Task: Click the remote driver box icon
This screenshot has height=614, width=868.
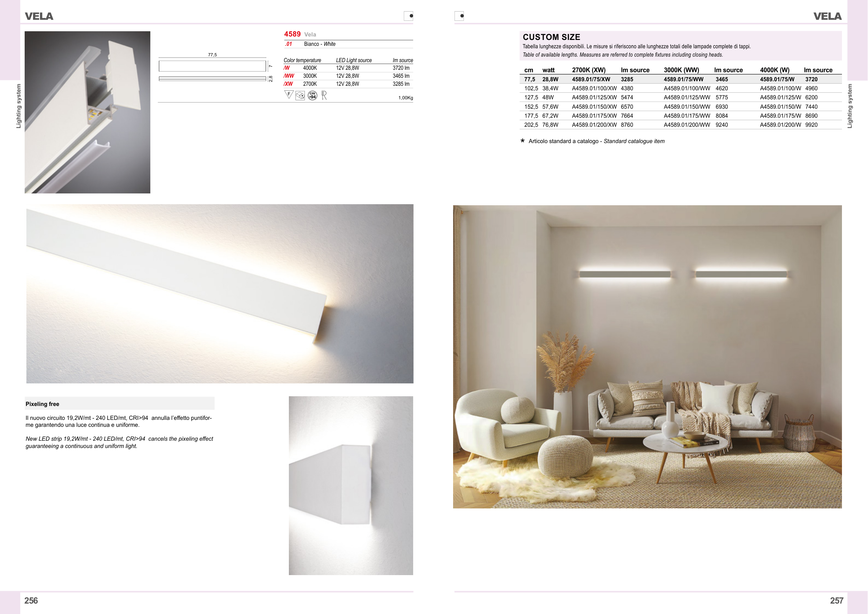Action: click(x=300, y=96)
